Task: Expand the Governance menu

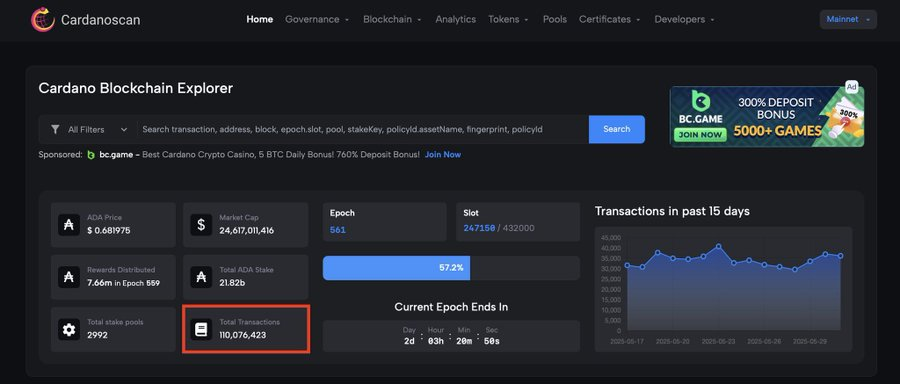Action: (x=317, y=20)
